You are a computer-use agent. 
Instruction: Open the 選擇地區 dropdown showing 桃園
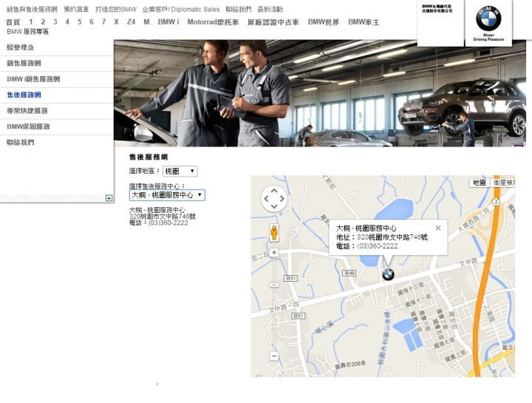pos(180,171)
